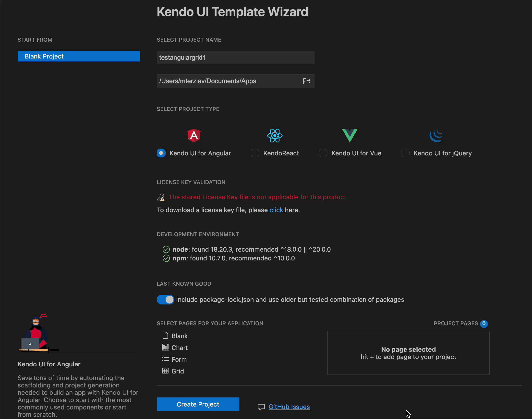Click the 'PROJECT PAGES' label

pos(456,324)
